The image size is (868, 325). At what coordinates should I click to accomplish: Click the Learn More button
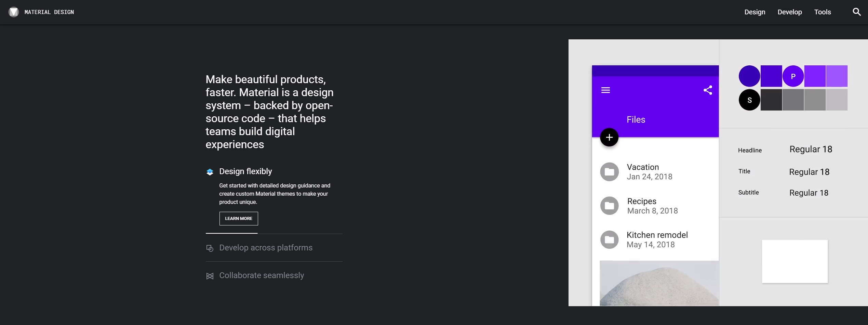pyautogui.click(x=239, y=219)
